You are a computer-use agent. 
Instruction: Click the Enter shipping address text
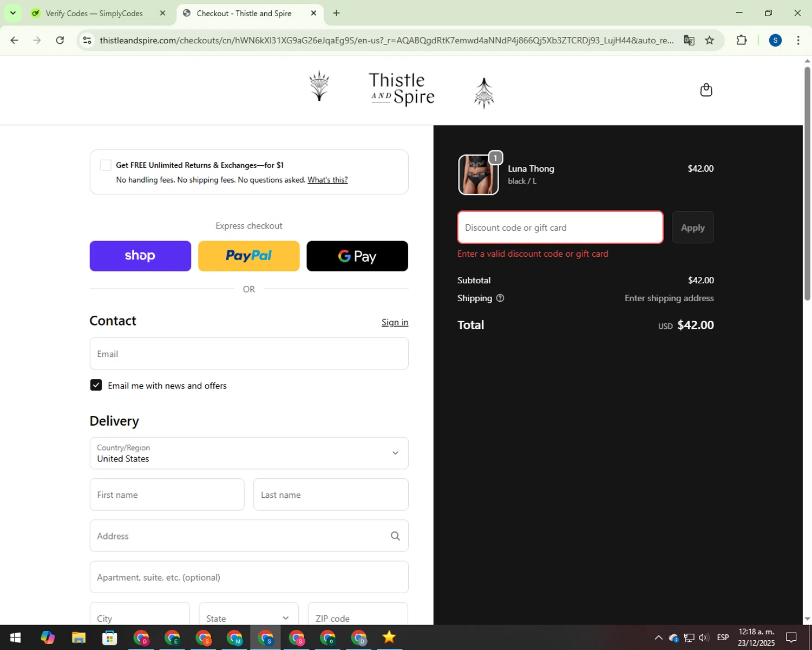point(669,298)
